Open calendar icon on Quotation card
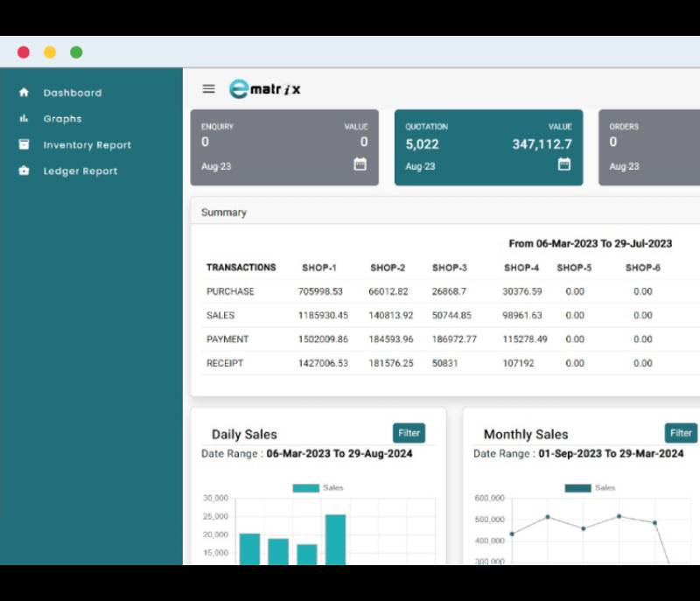The width and height of the screenshot is (700, 601). coord(564,164)
